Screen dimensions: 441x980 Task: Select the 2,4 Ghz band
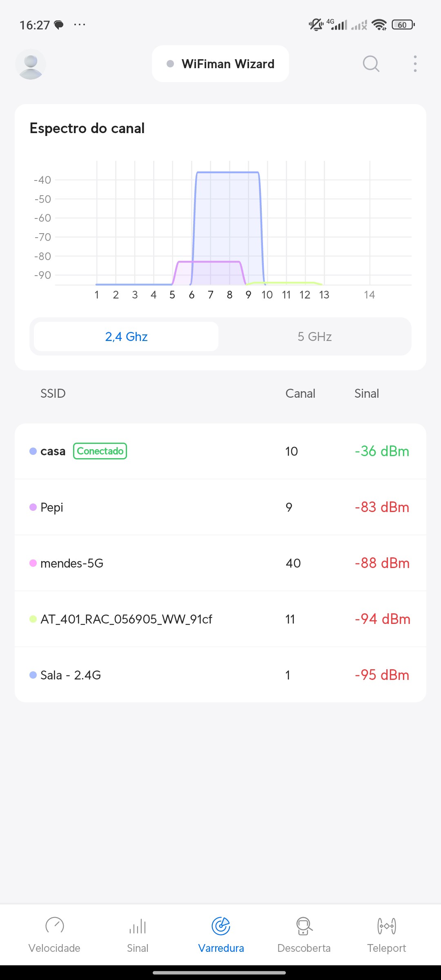coord(126,336)
